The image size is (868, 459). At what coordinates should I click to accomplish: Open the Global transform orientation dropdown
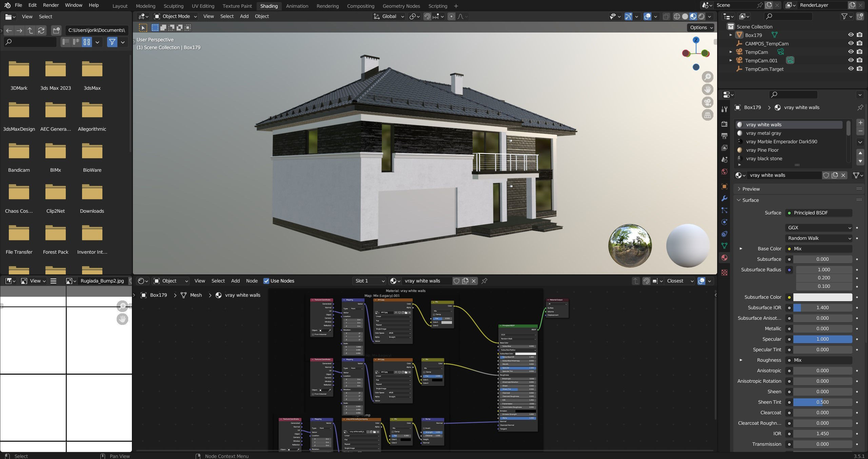[x=389, y=16]
